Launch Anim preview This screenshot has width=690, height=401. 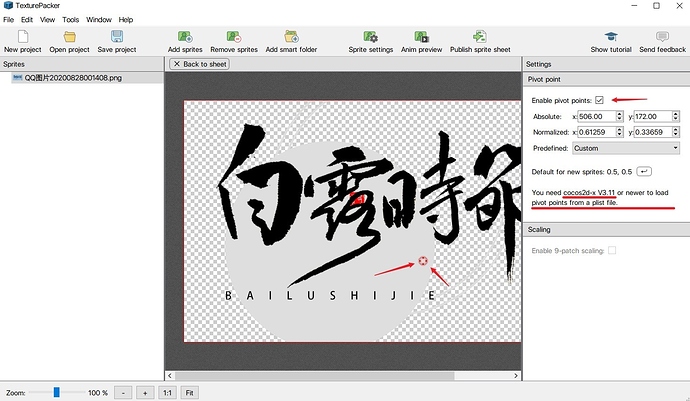point(421,37)
